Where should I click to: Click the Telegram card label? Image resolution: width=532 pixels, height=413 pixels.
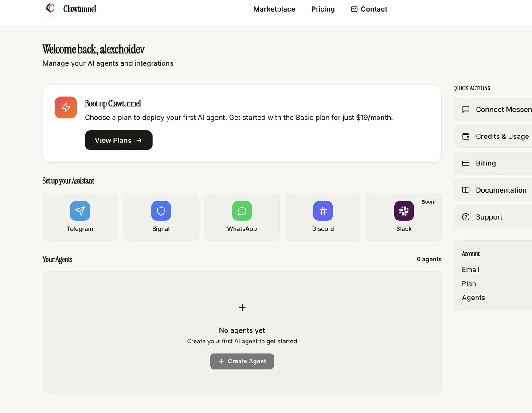[80, 229]
